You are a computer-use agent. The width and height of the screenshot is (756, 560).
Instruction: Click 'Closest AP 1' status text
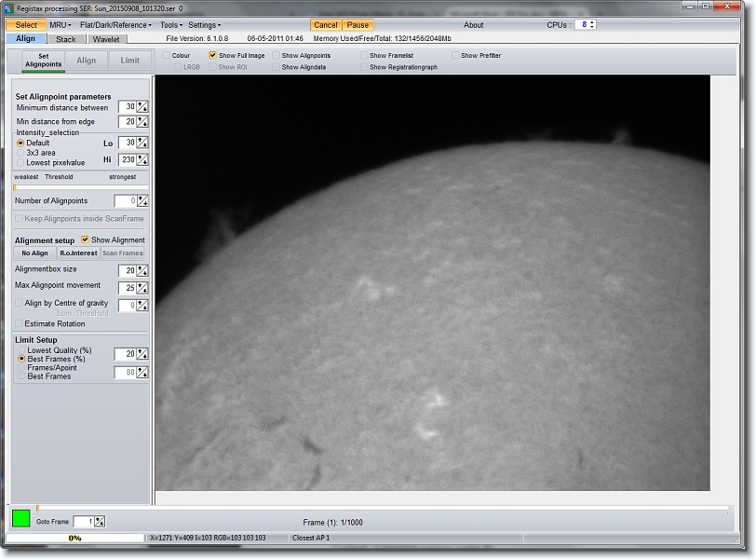311,538
